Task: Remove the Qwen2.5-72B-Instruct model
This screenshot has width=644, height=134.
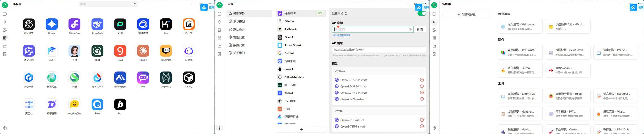Action: point(422,80)
